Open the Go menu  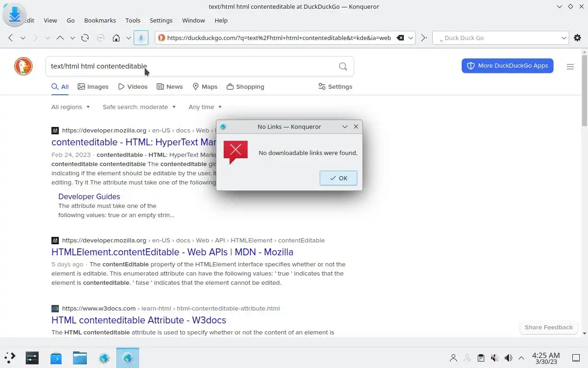coord(71,20)
